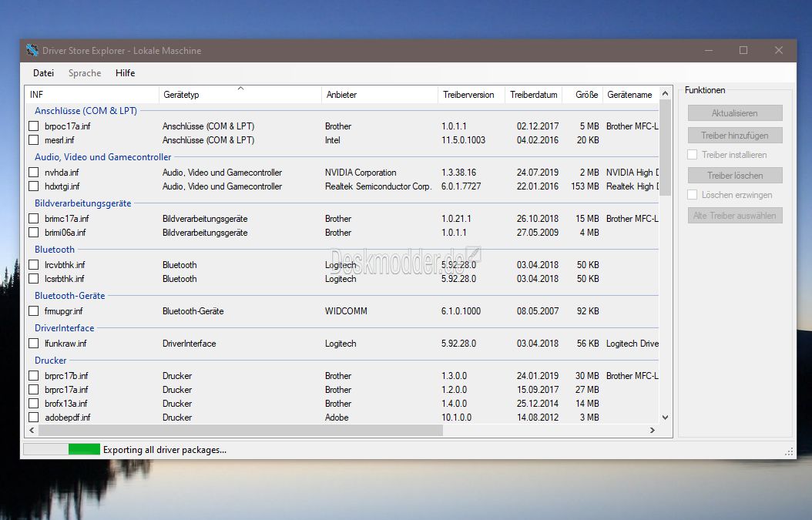This screenshot has width=812, height=520.
Task: Tick the adobepdf.inf checkbox
Action: tap(34, 417)
